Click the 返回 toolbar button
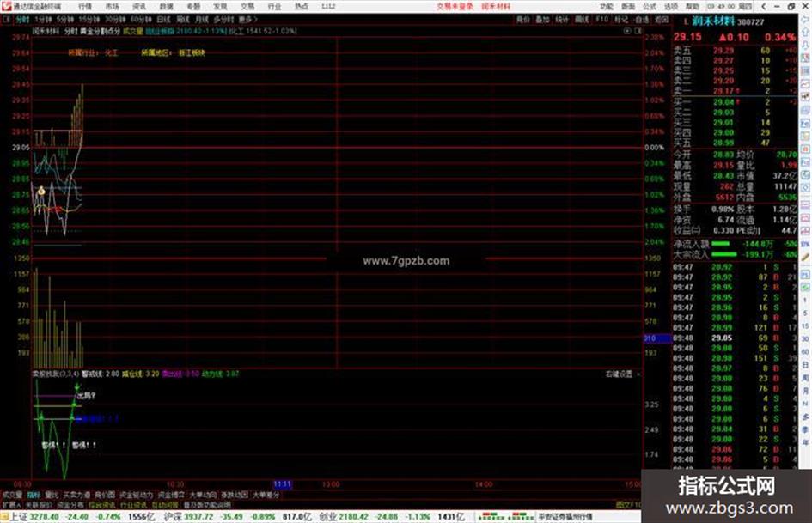The height and width of the screenshot is (523, 812). [662, 19]
